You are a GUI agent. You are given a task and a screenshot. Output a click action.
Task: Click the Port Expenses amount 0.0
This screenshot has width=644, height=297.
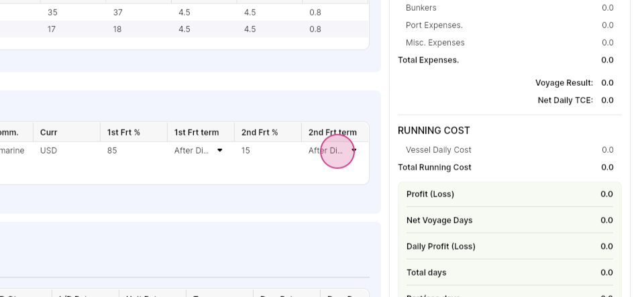click(x=608, y=25)
